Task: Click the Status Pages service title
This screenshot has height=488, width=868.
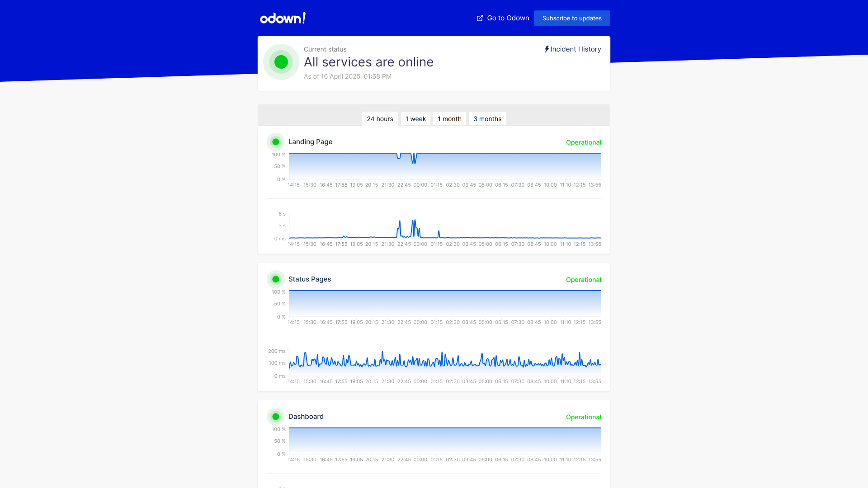Action: (x=310, y=279)
